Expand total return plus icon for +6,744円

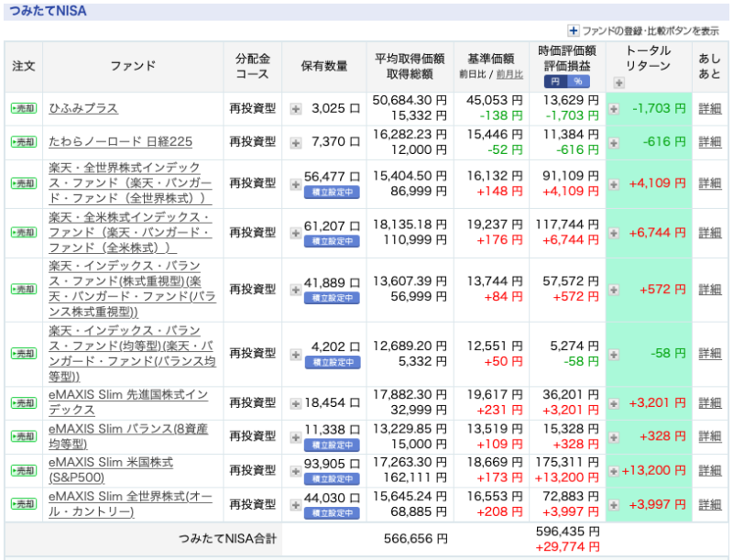(614, 233)
